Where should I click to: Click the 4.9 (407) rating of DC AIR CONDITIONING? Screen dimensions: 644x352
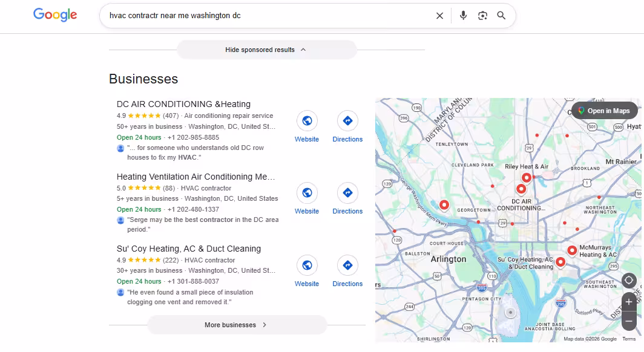(x=148, y=116)
